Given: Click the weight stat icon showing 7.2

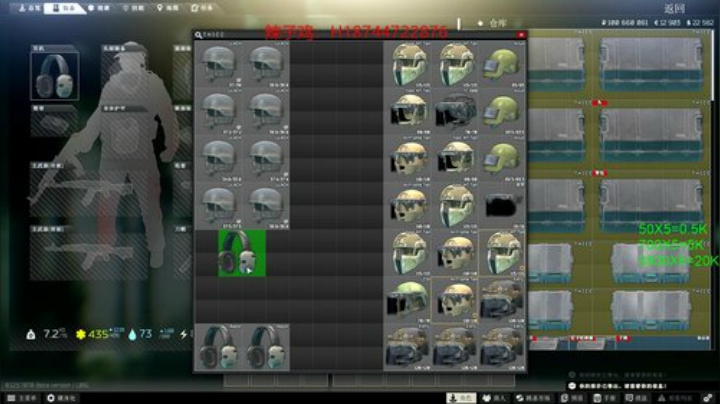Looking at the screenshot, I should [x=31, y=335].
